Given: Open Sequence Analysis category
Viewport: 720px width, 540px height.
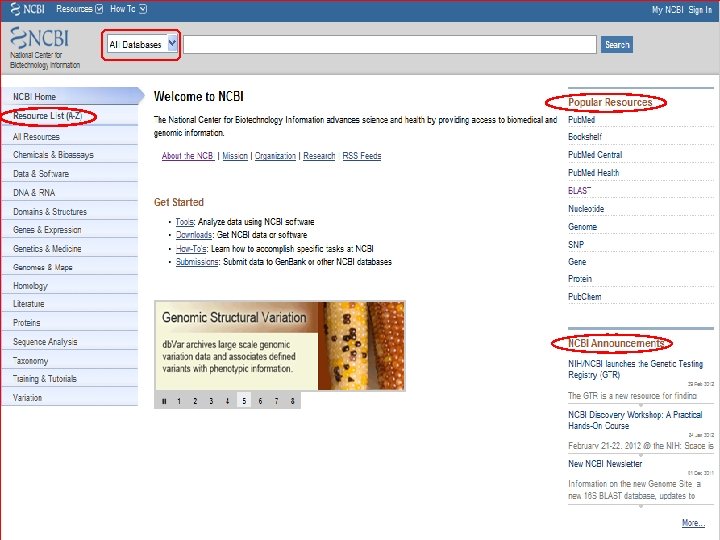Looking at the screenshot, I should click(x=70, y=342).
